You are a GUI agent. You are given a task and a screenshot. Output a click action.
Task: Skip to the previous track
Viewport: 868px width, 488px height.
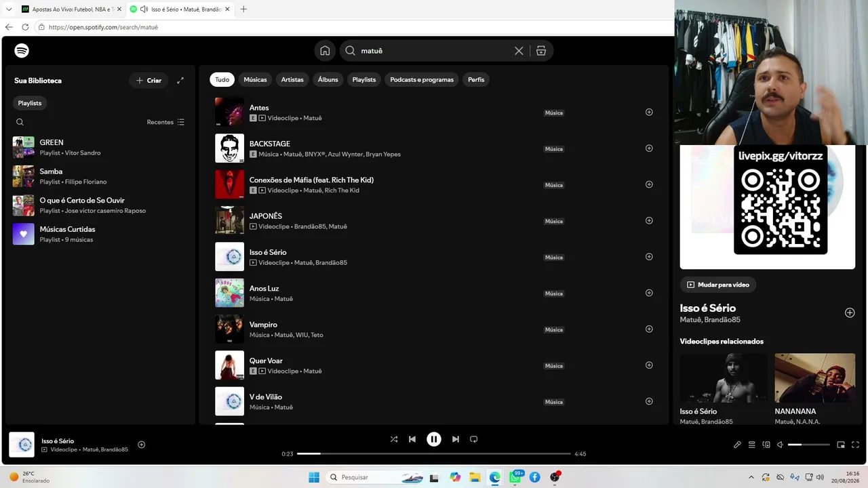[412, 439]
